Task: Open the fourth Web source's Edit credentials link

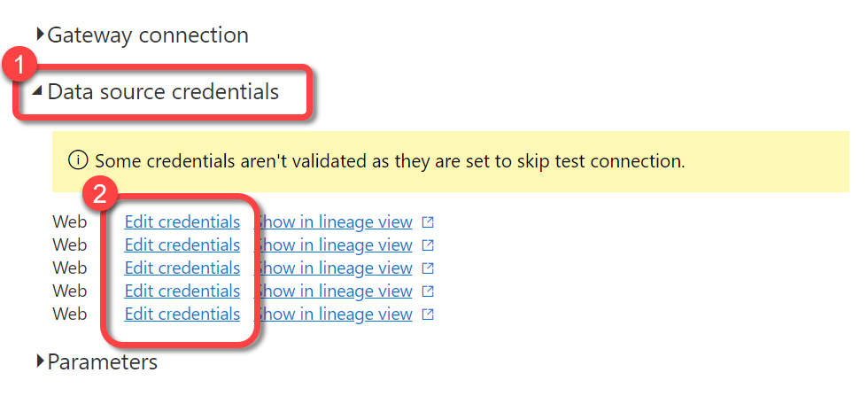Action: click(182, 291)
